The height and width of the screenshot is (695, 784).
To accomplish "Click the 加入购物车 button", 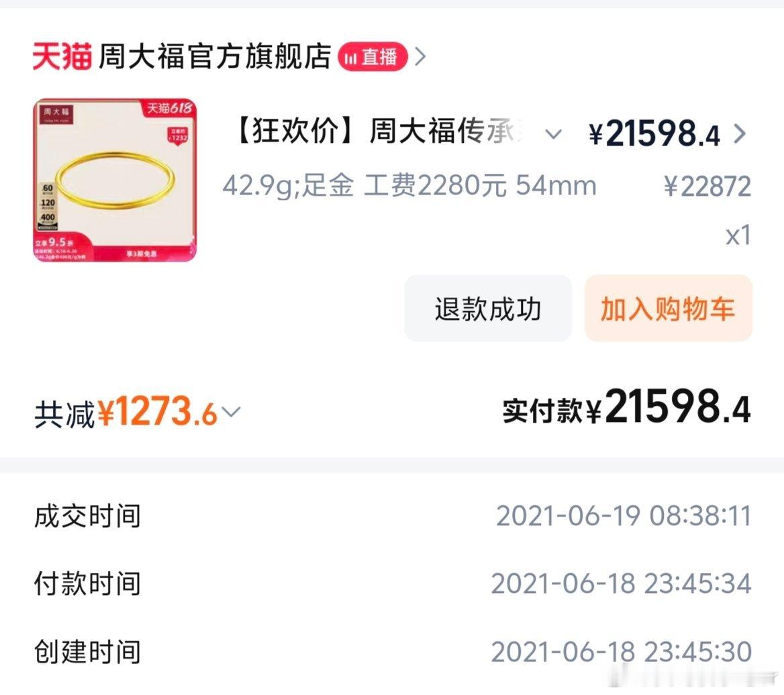I will 667,308.
